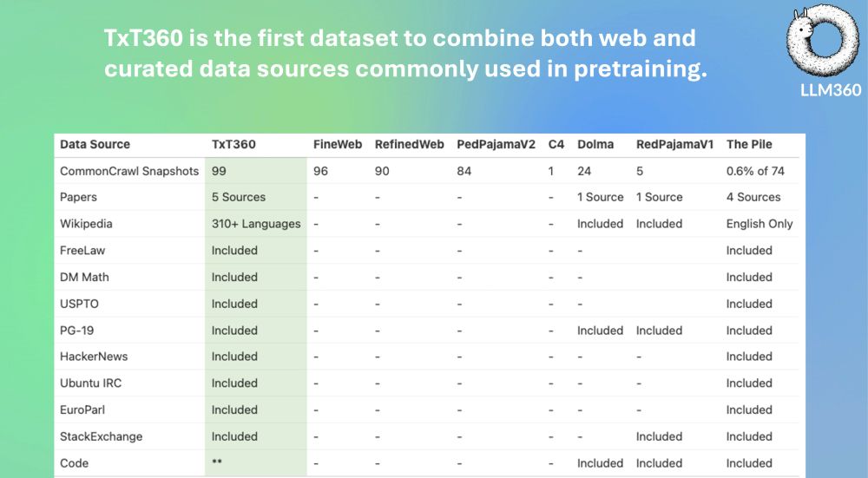The height and width of the screenshot is (478, 868).
Task: Click the C4 column header
Action: coord(556,144)
